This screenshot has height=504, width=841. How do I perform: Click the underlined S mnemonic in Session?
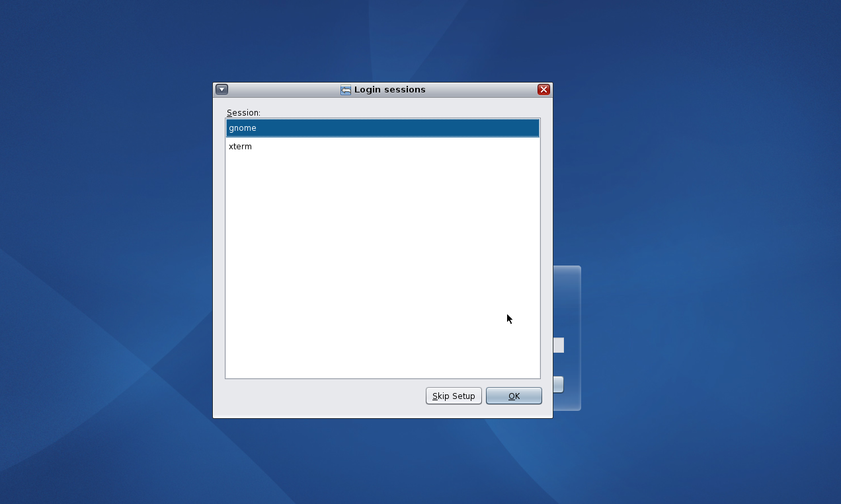[x=231, y=112]
